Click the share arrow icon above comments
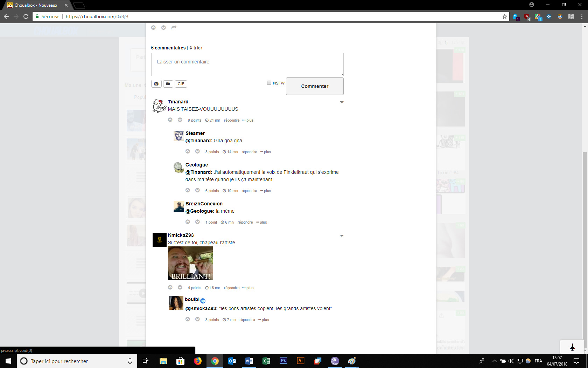 click(x=174, y=28)
